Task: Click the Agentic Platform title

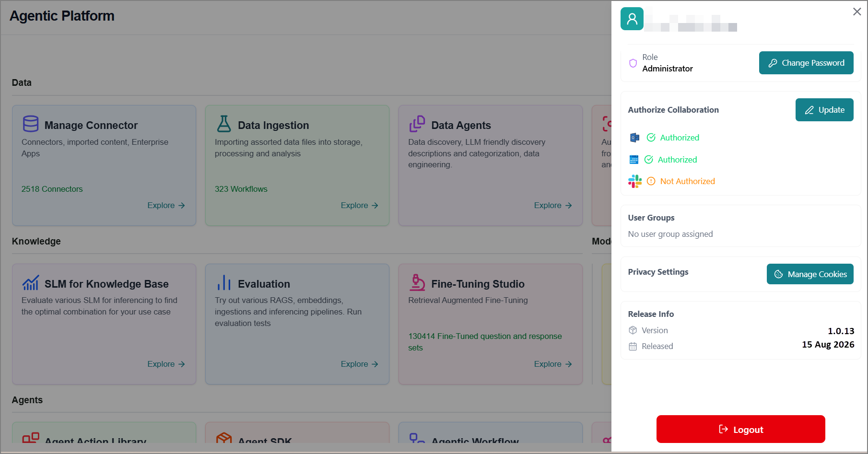Action: (x=62, y=16)
